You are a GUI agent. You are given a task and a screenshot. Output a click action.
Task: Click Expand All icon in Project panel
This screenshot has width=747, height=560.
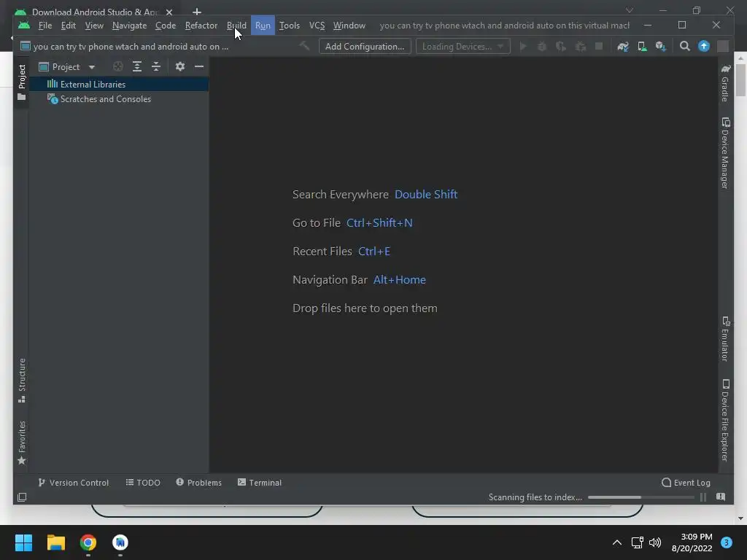click(136, 66)
